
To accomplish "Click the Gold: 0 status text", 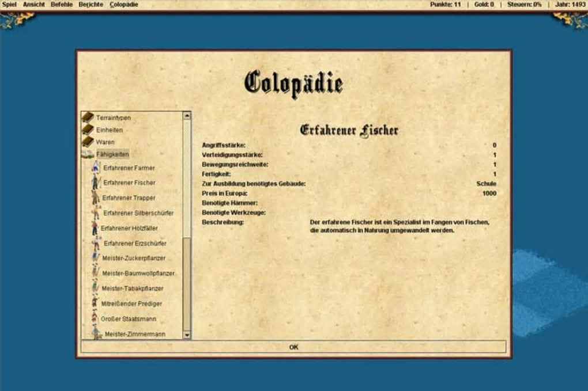I will (x=484, y=5).
